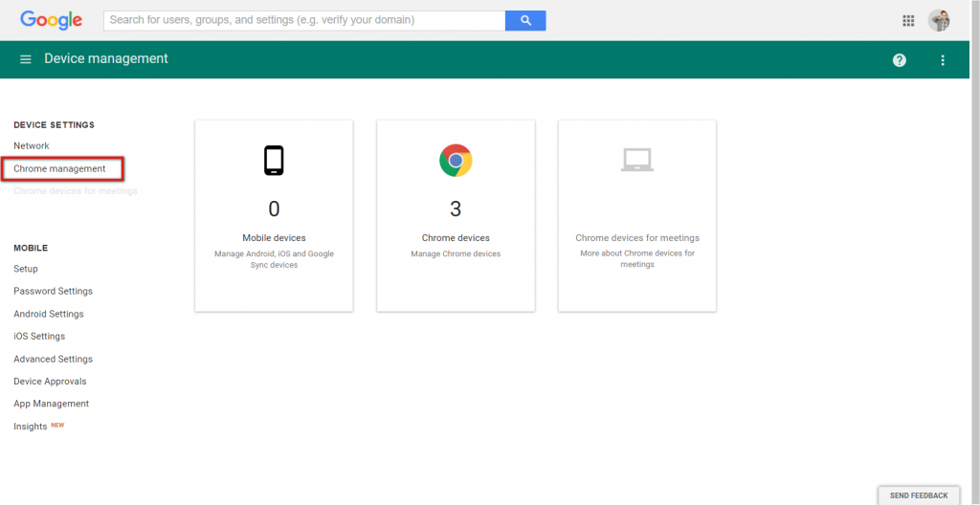980x505 pixels.
Task: Click the Mobile devices count 0
Action: click(x=274, y=209)
